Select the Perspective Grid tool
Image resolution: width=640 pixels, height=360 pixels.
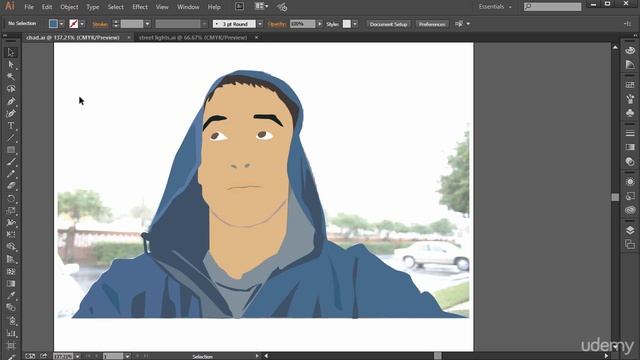point(11,259)
